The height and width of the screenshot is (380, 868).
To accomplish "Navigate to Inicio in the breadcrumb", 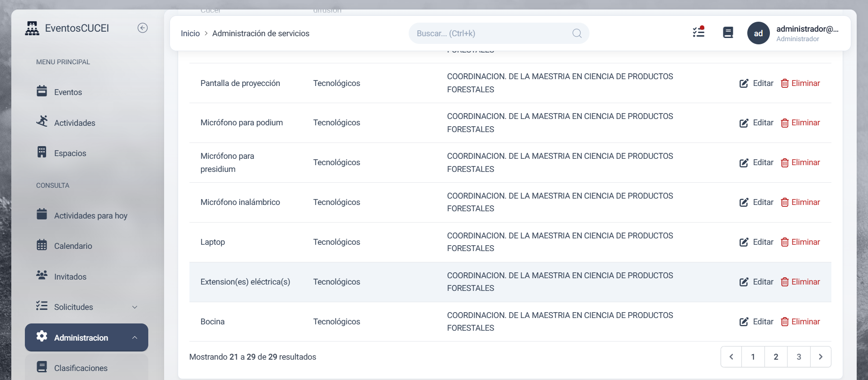I will click(x=190, y=33).
